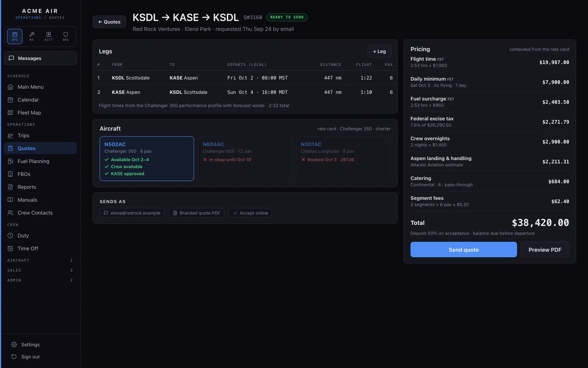
Task: Open the ACCT module icon
Action: point(49,36)
